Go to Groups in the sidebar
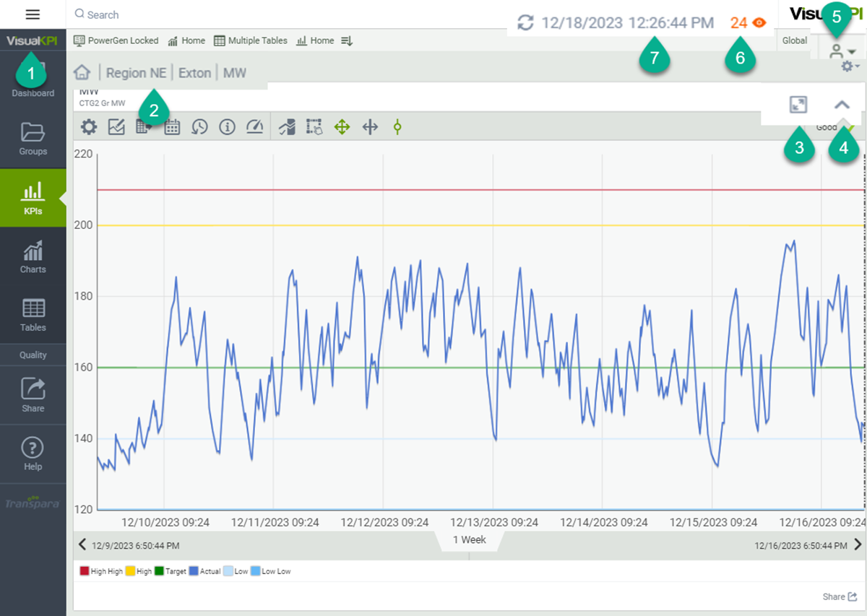Screen dimensions: 867x616 point(33,139)
